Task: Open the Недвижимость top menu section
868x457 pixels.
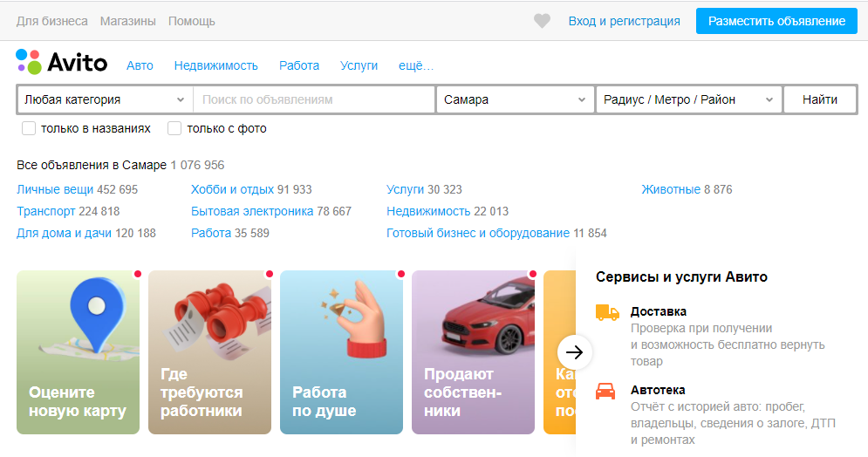Action: coord(215,65)
